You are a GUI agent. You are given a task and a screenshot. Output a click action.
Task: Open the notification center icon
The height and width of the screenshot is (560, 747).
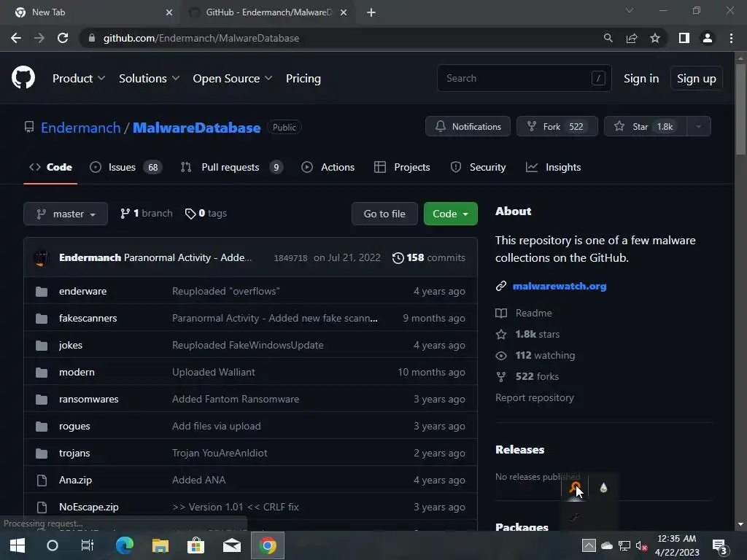coord(721,545)
